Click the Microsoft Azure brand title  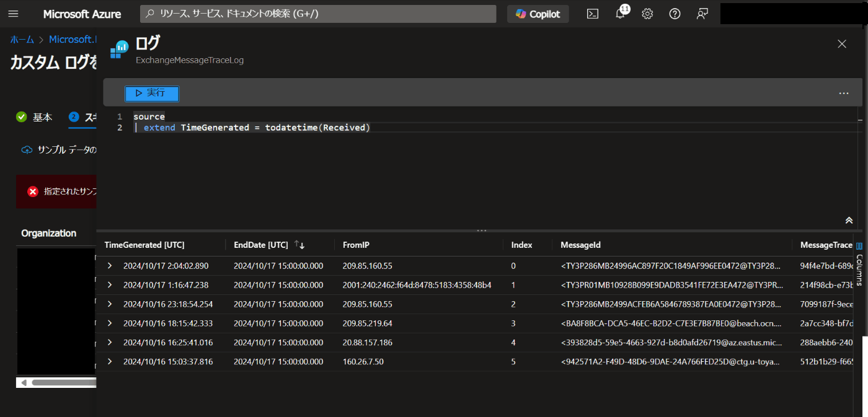coord(82,14)
